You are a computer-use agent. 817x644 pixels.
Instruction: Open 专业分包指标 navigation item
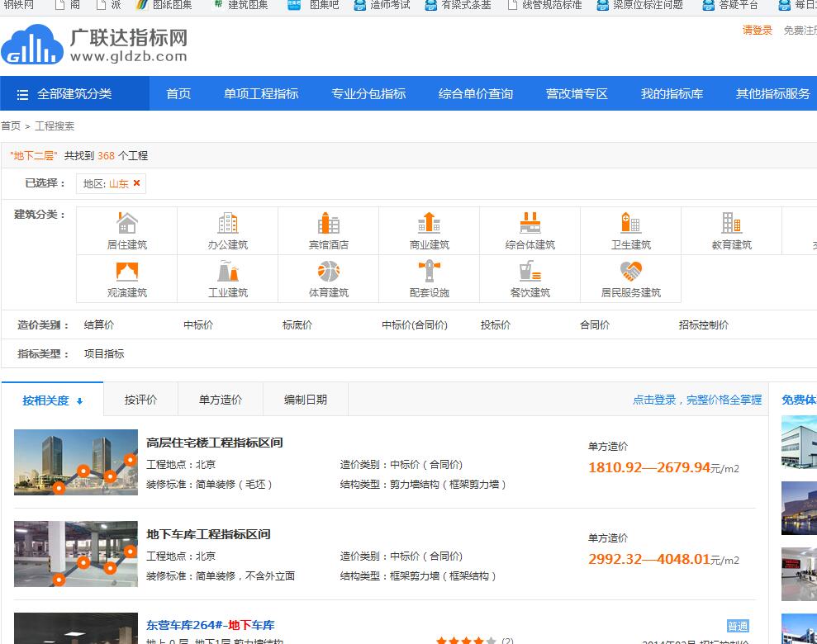(x=368, y=94)
